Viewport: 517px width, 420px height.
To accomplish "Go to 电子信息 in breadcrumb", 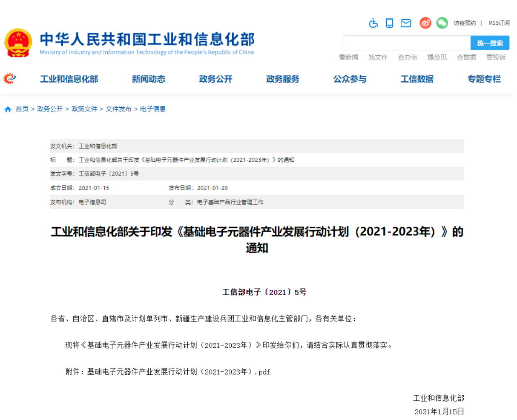I will click(153, 109).
